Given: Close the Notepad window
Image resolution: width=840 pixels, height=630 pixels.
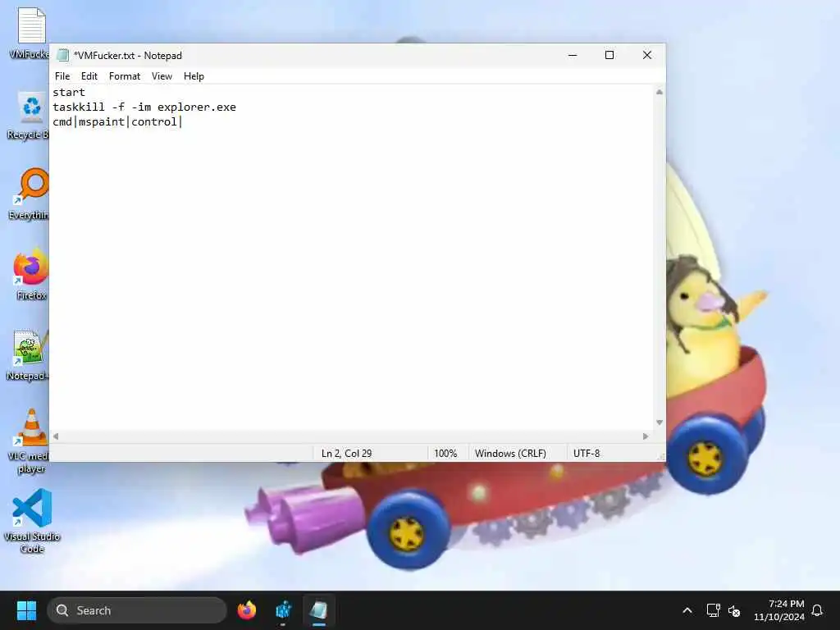Looking at the screenshot, I should [647, 55].
